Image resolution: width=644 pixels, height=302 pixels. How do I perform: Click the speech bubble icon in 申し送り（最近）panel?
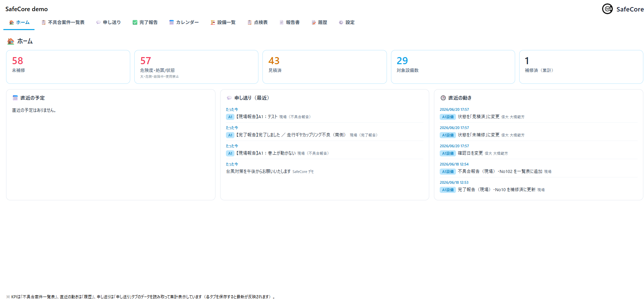[x=229, y=98]
